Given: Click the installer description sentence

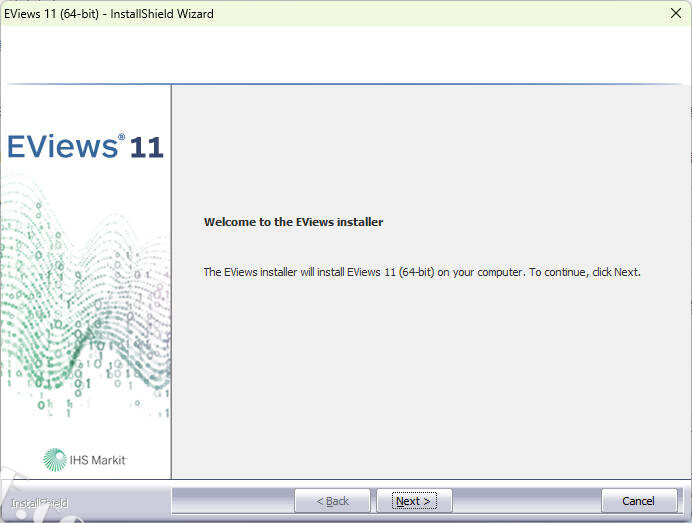Looking at the screenshot, I should (x=421, y=272).
